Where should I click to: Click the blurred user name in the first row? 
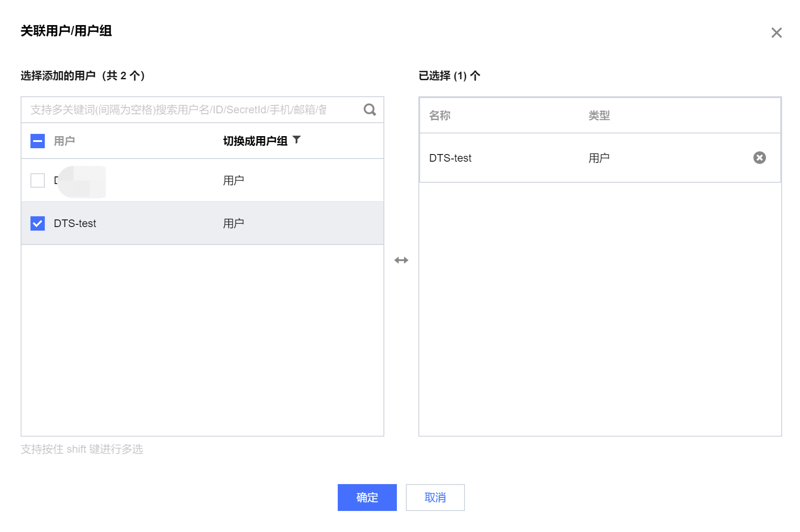(x=81, y=181)
